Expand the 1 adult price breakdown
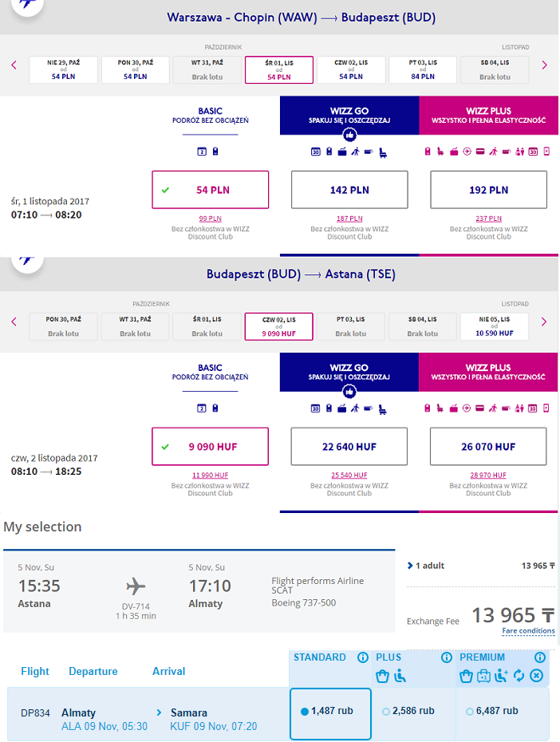Screen dimensions: 560x742 [426, 566]
